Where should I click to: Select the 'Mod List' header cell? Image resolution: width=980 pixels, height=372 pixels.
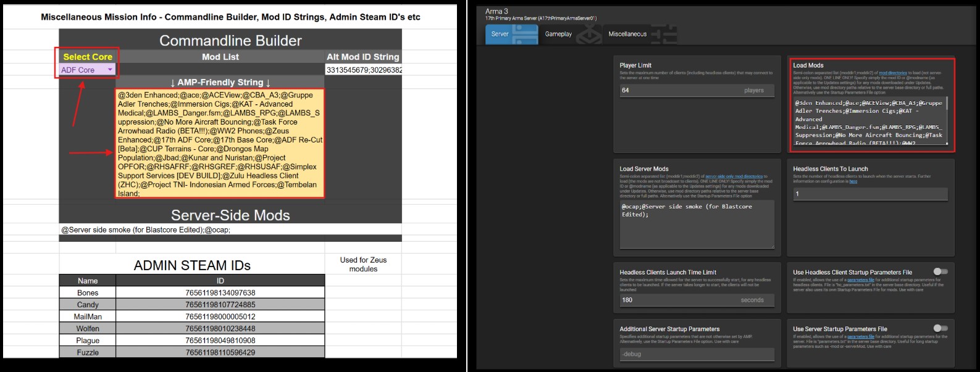pos(220,57)
